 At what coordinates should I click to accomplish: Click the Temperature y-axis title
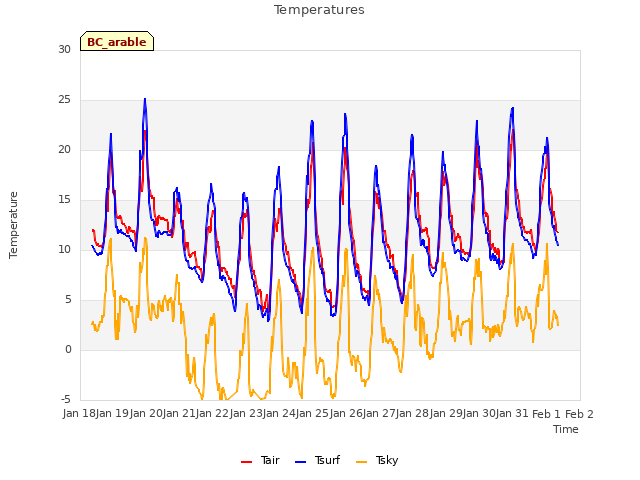[13, 225]
